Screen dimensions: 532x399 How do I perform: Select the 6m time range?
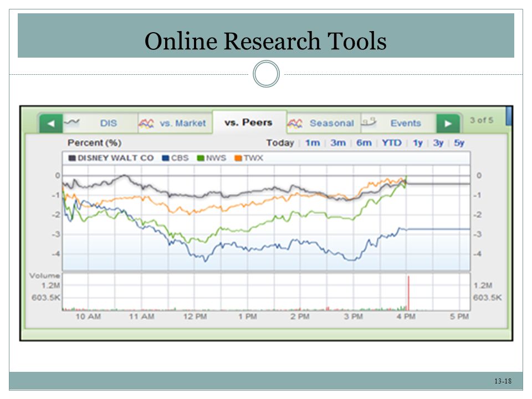pyautogui.click(x=364, y=143)
